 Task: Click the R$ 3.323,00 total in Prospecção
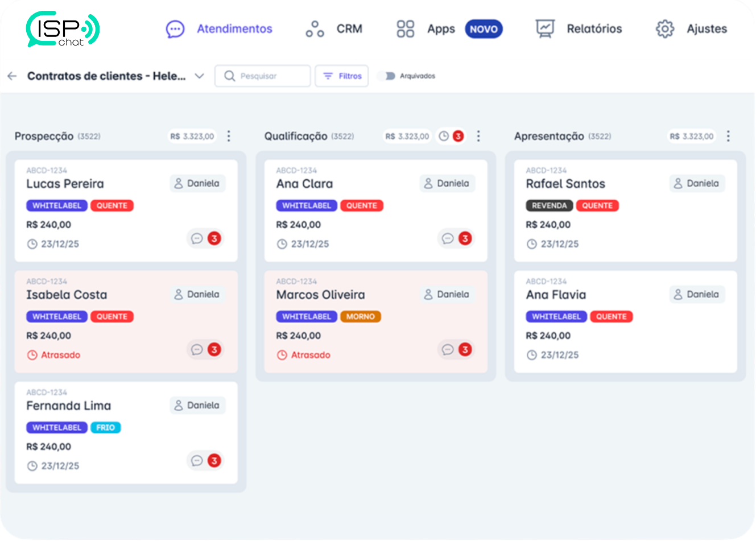click(x=192, y=137)
